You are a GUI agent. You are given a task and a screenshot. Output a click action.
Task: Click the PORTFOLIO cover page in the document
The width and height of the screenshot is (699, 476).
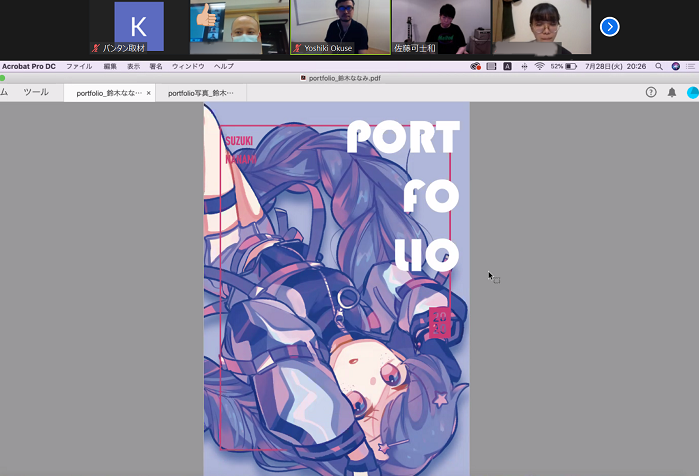336,290
